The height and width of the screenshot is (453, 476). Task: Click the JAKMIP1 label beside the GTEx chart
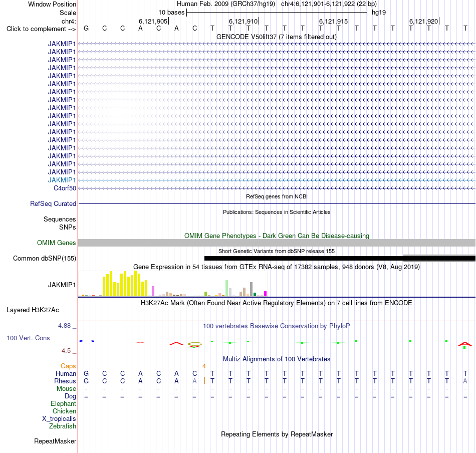pyautogui.click(x=62, y=285)
